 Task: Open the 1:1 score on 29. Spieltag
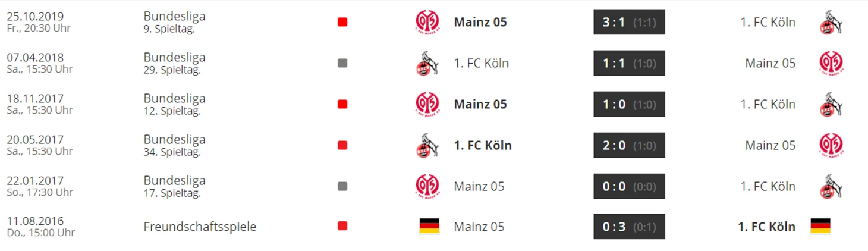click(x=629, y=63)
